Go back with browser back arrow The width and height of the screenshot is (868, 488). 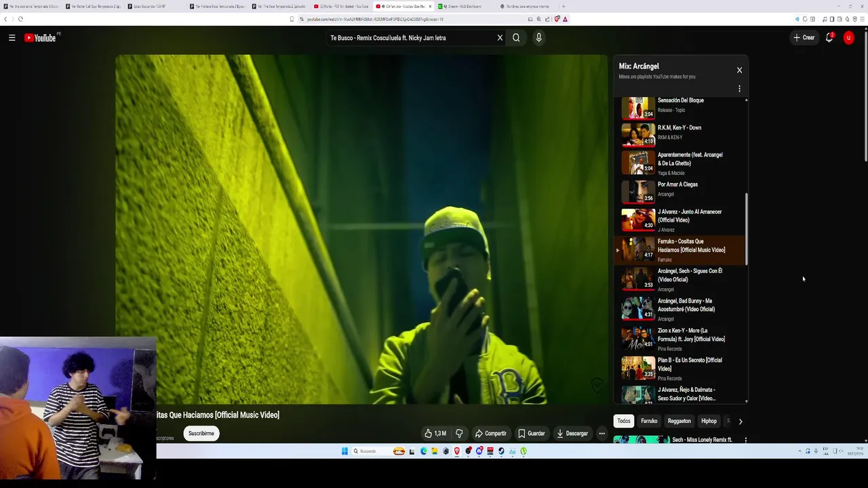(x=5, y=19)
